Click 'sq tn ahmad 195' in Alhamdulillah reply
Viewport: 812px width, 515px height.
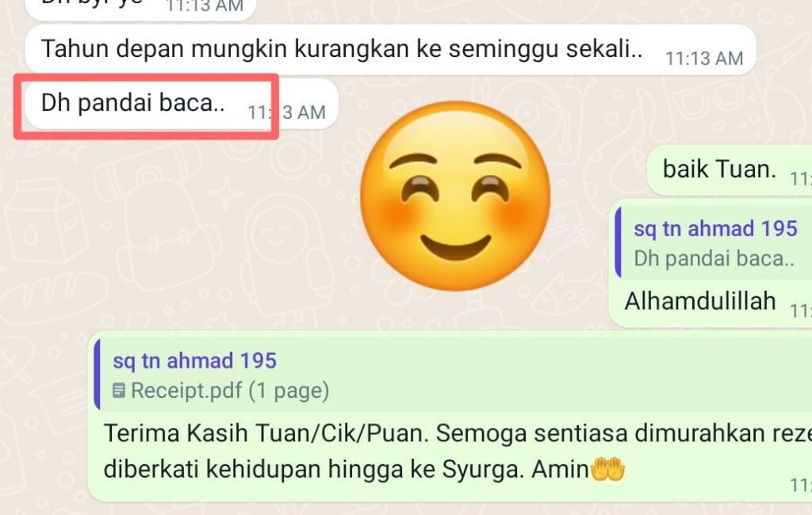(716, 228)
